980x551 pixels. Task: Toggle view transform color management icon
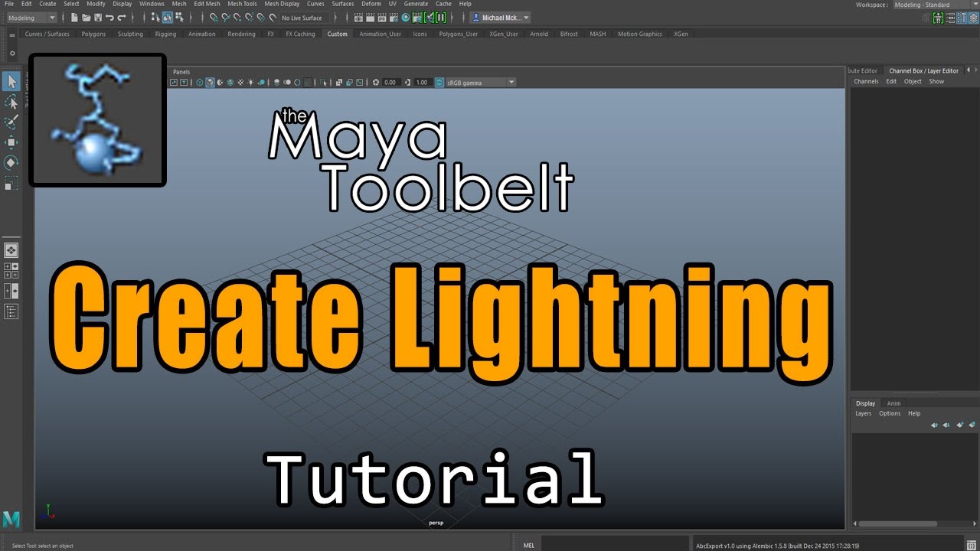click(439, 83)
